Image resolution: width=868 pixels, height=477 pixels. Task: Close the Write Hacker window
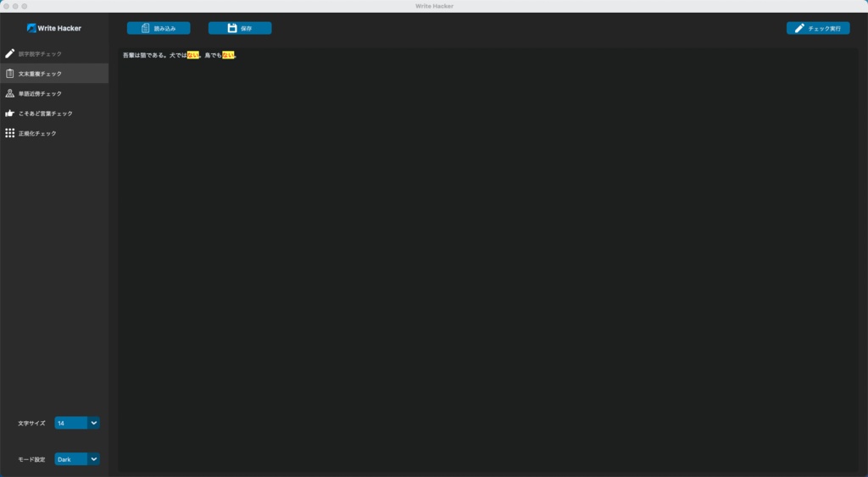(7, 6)
